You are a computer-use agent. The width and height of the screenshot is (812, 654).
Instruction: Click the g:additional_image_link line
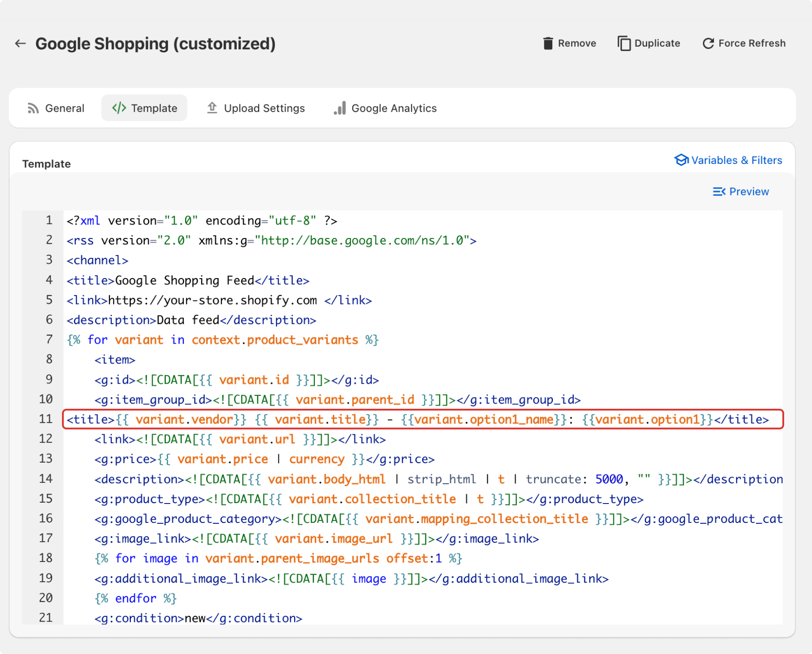click(352, 579)
